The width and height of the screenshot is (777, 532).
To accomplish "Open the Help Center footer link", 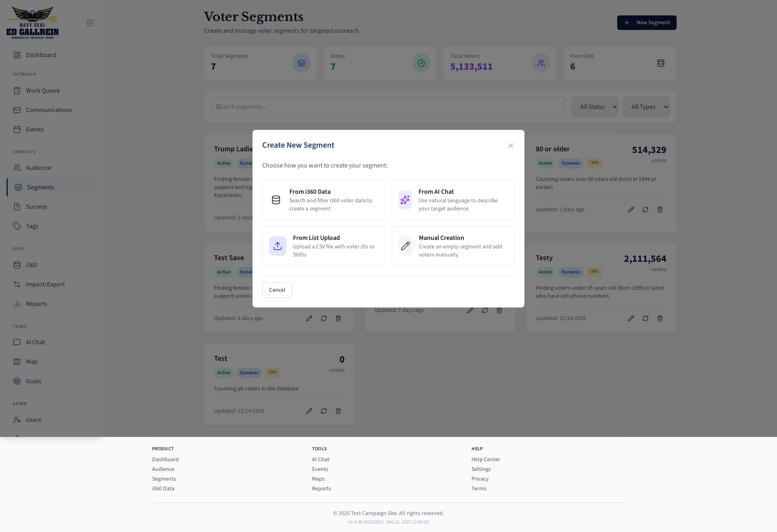I will click(485, 460).
